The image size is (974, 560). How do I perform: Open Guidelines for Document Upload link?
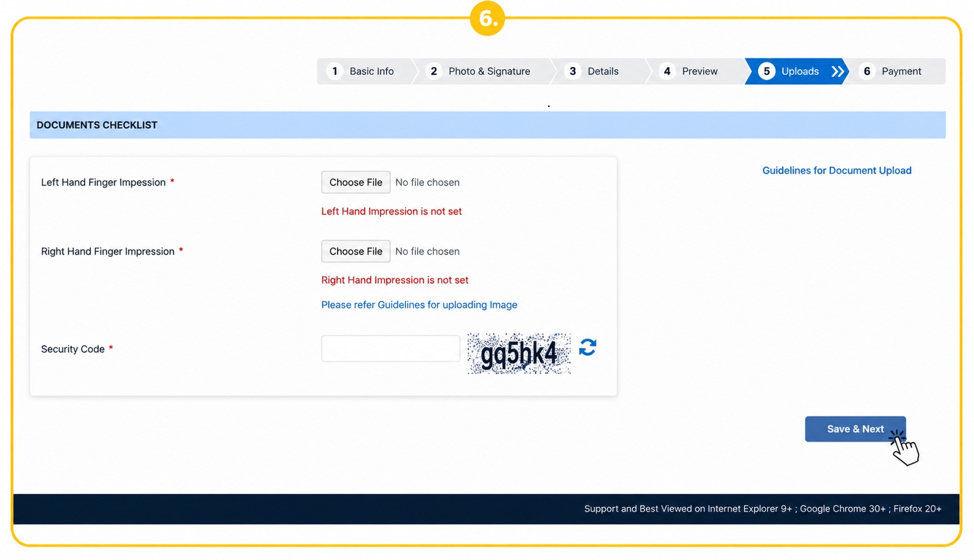pos(837,170)
